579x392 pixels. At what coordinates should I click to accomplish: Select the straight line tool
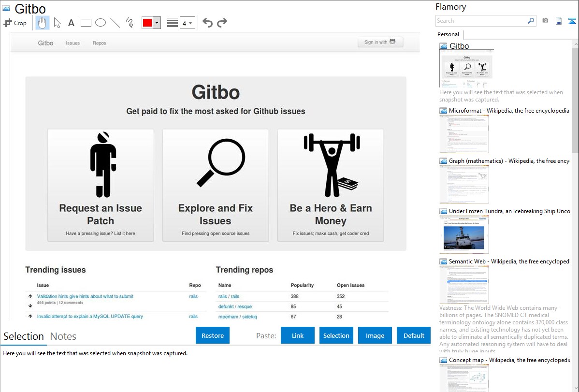tap(115, 23)
